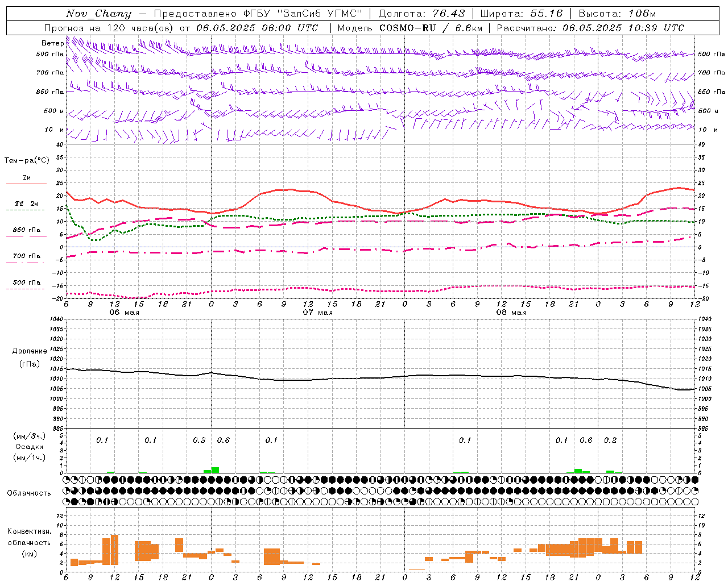
Task: Click the 0.3 precipitation amount value
Action: point(199,440)
